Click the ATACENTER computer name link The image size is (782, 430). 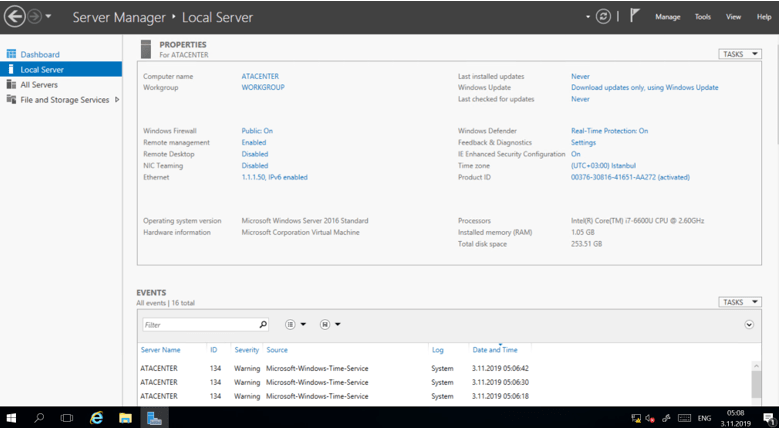pos(261,76)
